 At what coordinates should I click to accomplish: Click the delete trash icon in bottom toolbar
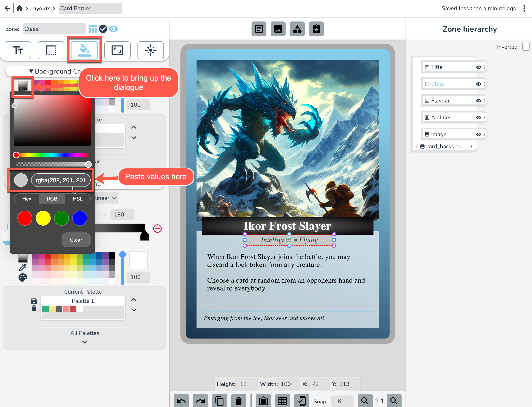point(239,401)
